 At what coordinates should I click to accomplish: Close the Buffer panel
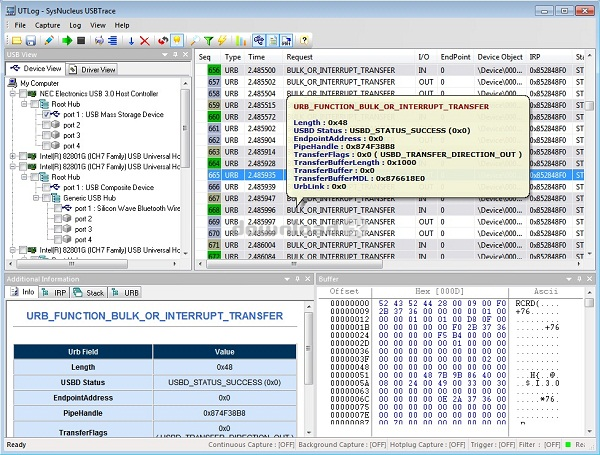[590, 279]
